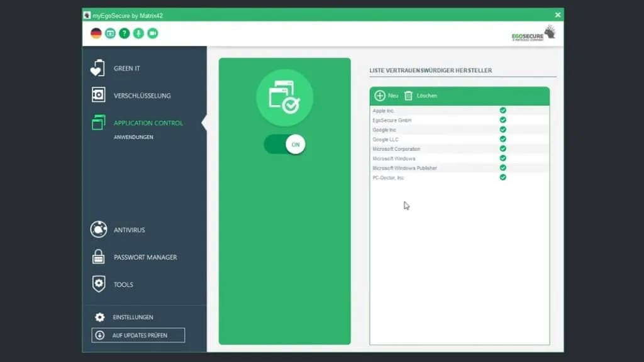Toggle the green check for PC-Doctor, Inc
Image resolution: width=644 pixels, height=362 pixels.
[x=502, y=177]
